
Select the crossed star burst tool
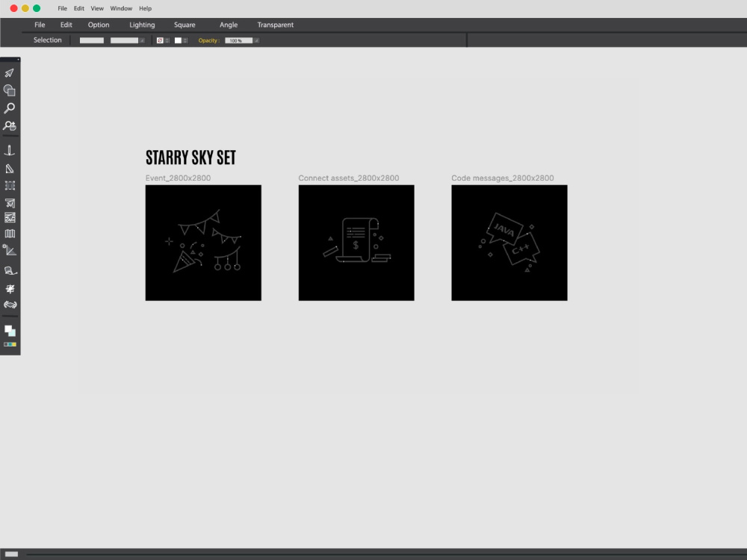click(x=10, y=288)
